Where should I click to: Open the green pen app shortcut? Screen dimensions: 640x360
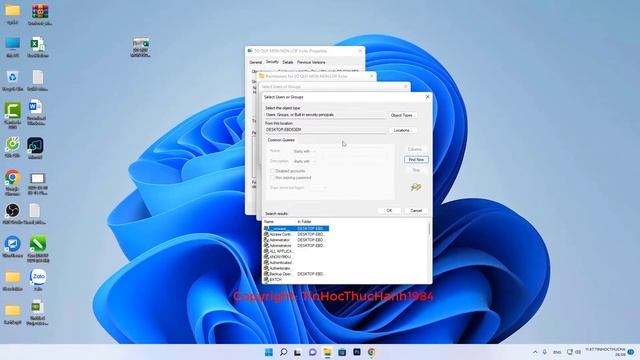pos(38,249)
